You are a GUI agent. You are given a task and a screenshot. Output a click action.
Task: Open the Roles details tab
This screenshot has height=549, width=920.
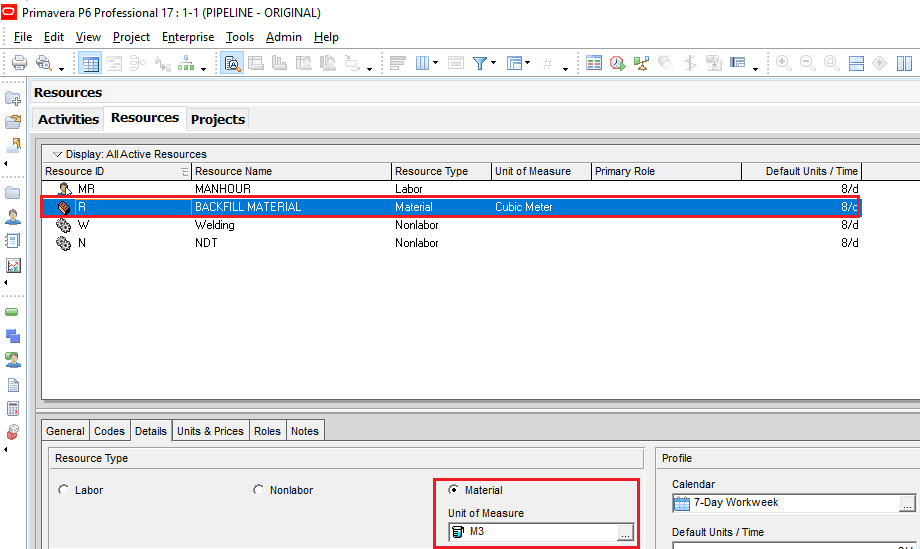pos(267,431)
